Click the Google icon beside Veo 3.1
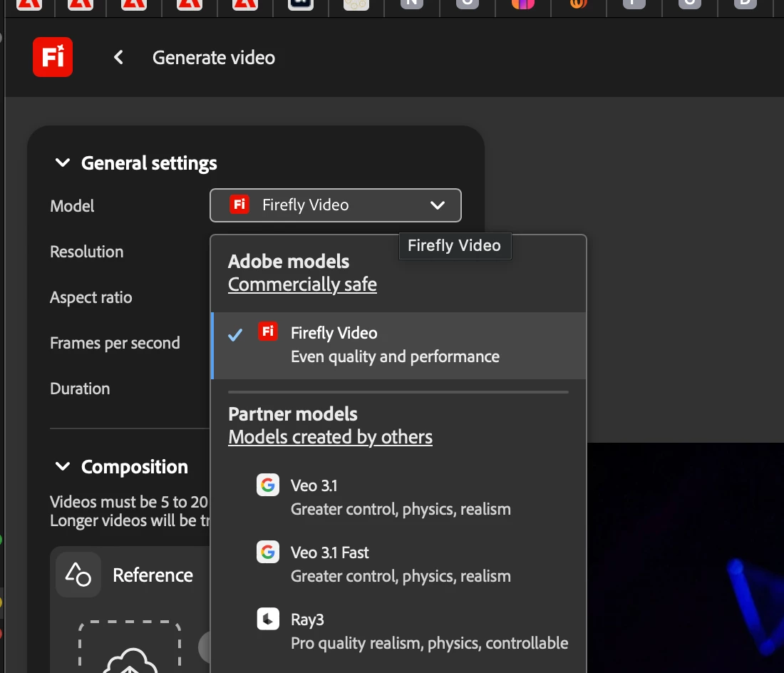Image resolution: width=784 pixels, height=673 pixels. [268, 485]
